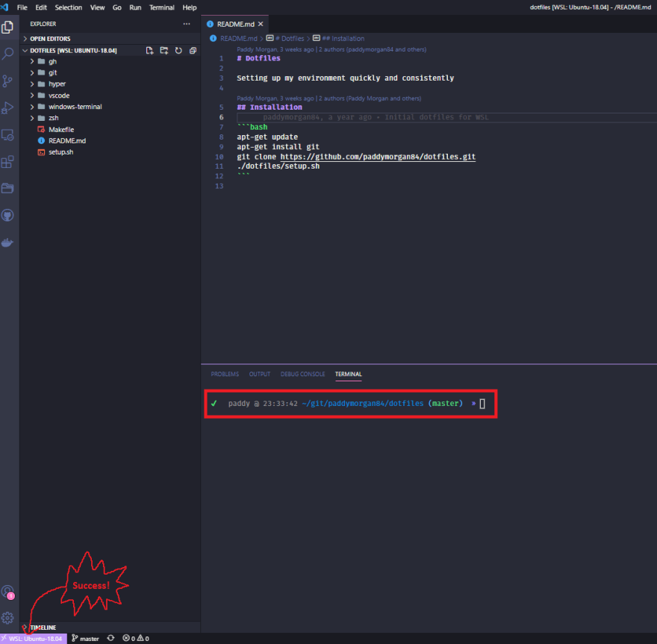
Task: Open setup.sh in the file tree
Action: pyautogui.click(x=60, y=152)
